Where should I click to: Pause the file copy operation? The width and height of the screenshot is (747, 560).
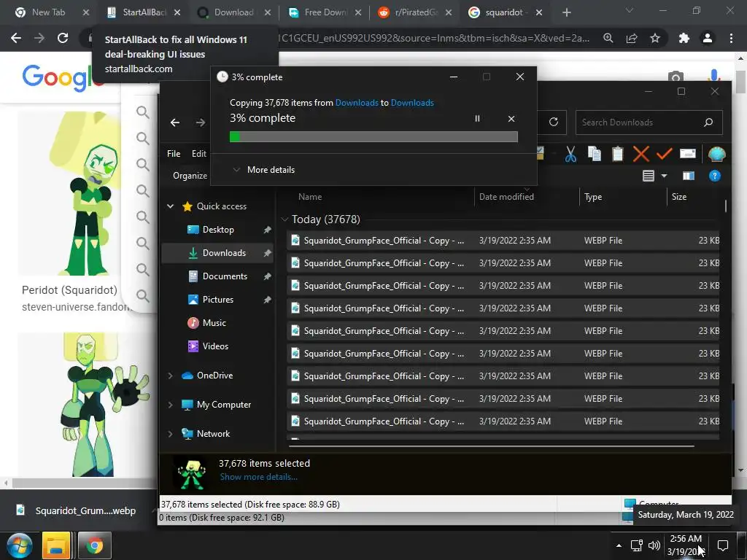click(x=477, y=119)
